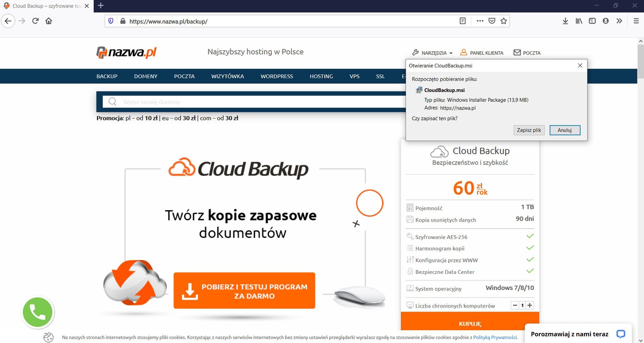Click the domain search magnifier icon

[112, 102]
